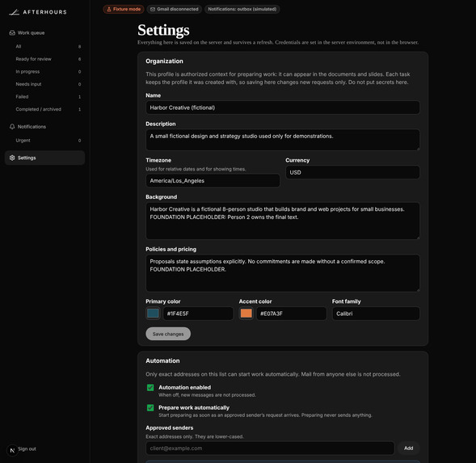Click 'Used for relative dates' helper text

pos(196,169)
